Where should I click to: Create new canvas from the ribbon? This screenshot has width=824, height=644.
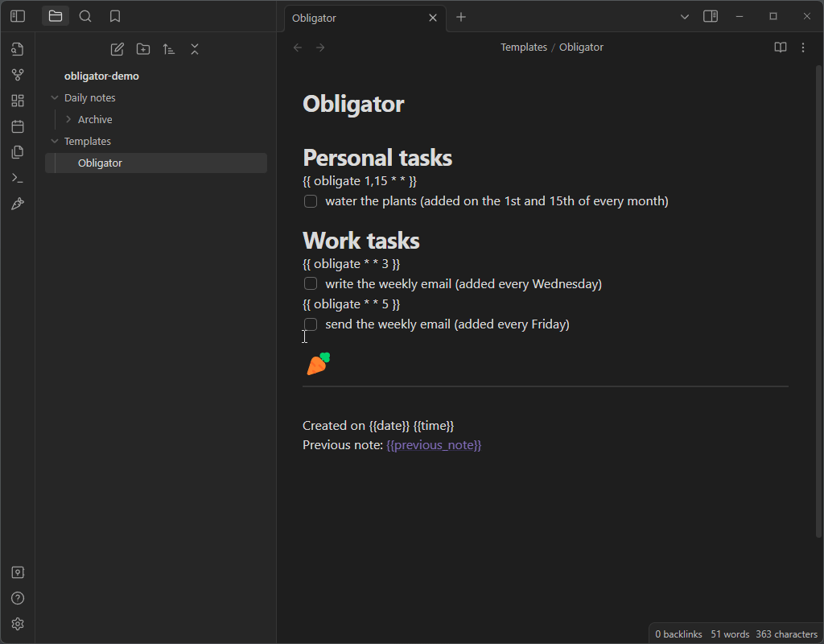18,101
